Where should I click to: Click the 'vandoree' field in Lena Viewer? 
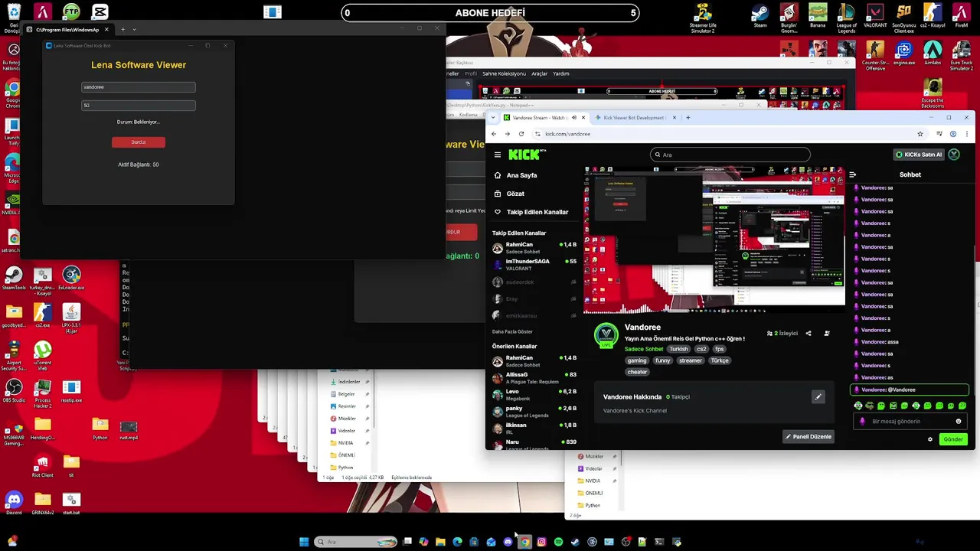click(x=139, y=87)
